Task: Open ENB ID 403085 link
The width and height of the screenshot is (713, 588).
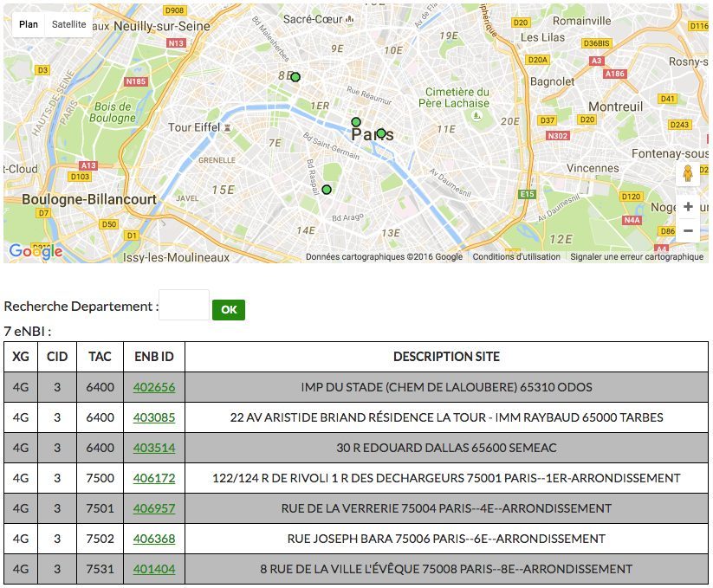Action: [x=154, y=417]
